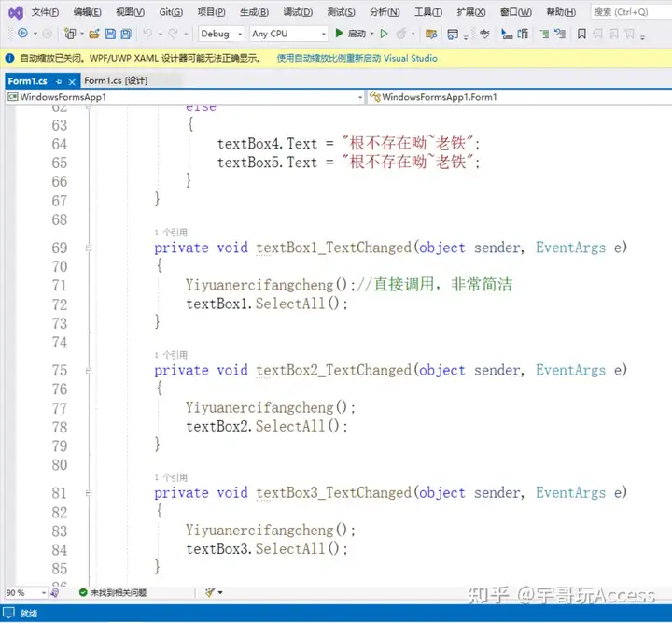Click the 未找到相关问题 status text
The height and width of the screenshot is (623, 672).
pyautogui.click(x=119, y=592)
